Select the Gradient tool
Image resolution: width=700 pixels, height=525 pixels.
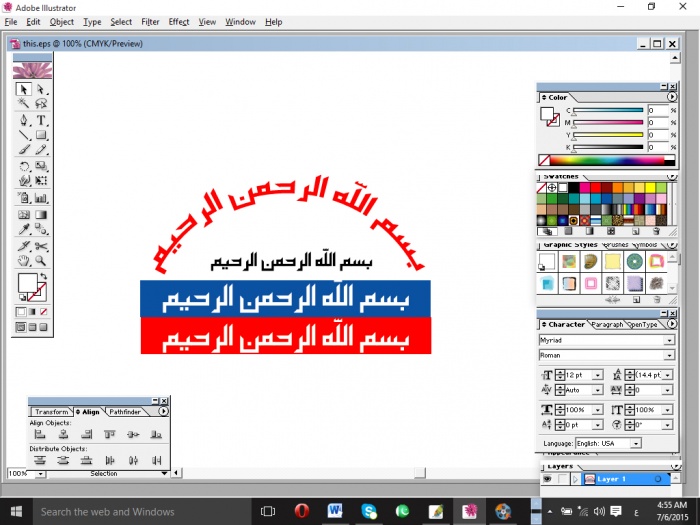pyautogui.click(x=41, y=215)
